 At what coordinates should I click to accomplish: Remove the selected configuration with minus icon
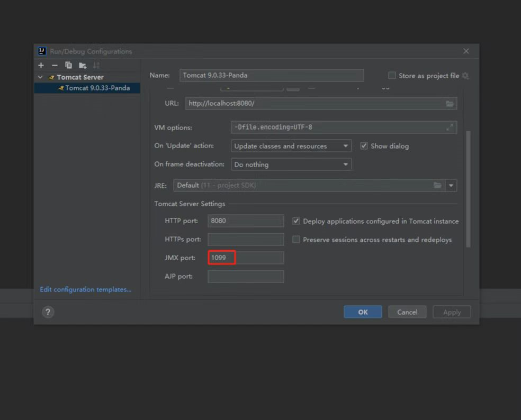(55, 66)
